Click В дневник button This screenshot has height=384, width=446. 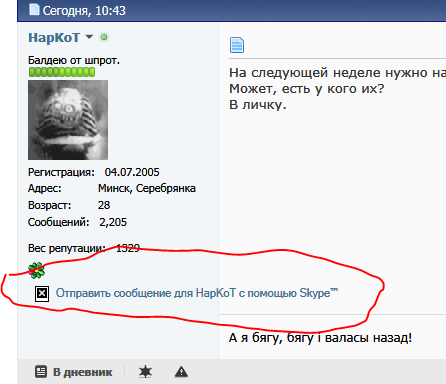pos(74,372)
